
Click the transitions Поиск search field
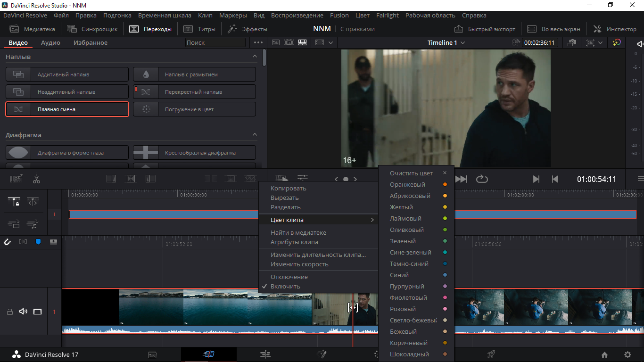(x=215, y=42)
